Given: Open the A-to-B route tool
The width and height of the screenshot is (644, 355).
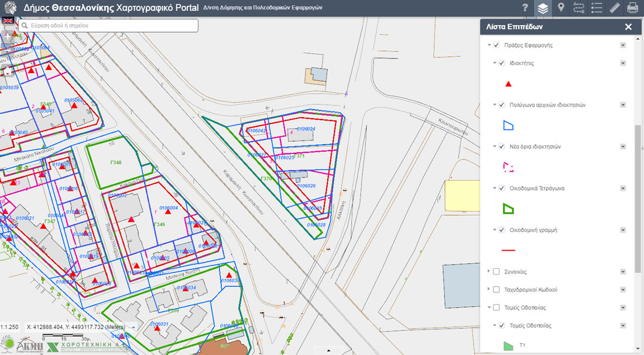Looking at the screenshot, I should click(578, 8).
